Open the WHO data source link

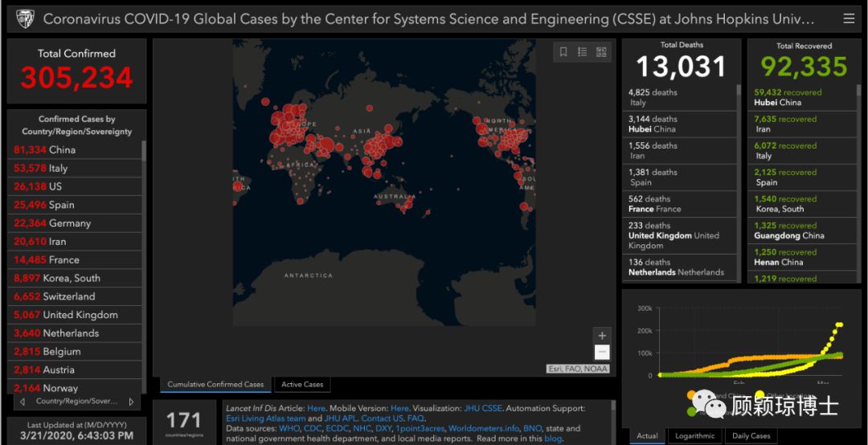point(289,428)
